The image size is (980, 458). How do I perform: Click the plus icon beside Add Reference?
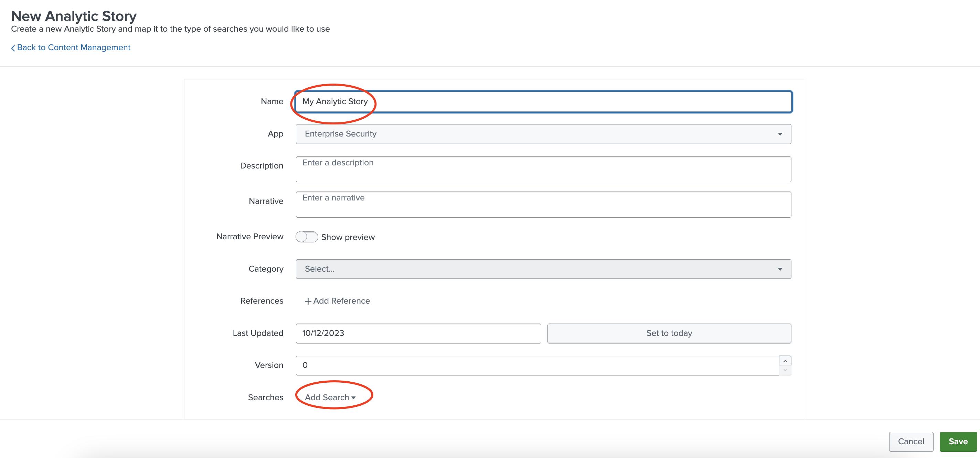click(308, 301)
